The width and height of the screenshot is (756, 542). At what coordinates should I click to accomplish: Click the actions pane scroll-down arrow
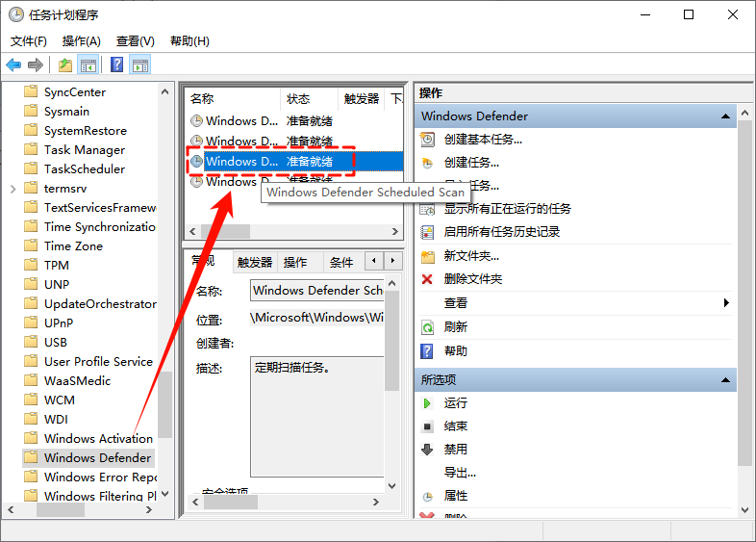744,510
